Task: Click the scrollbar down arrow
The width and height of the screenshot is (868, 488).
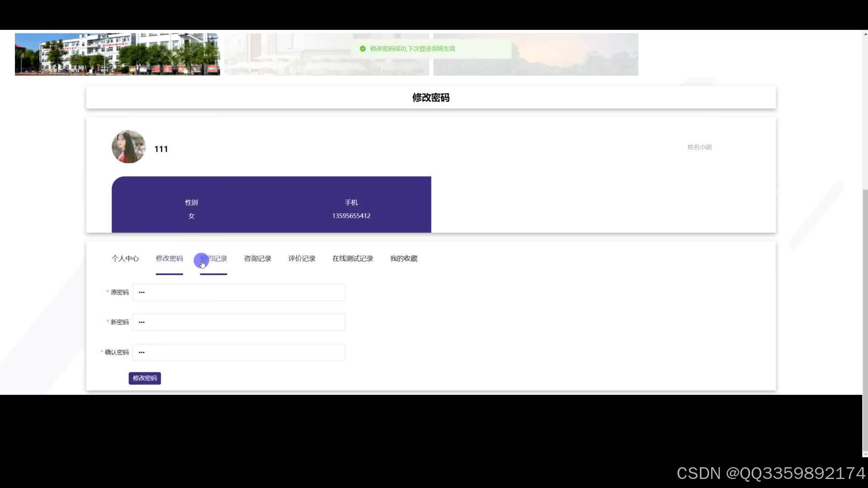Action: [x=865, y=454]
